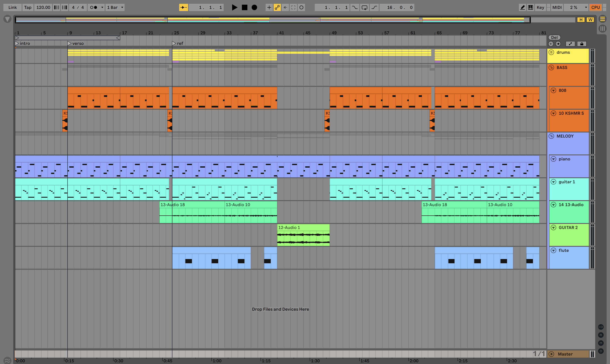
Task: Toggle the arrangement Loop switch
Action: point(364,7)
